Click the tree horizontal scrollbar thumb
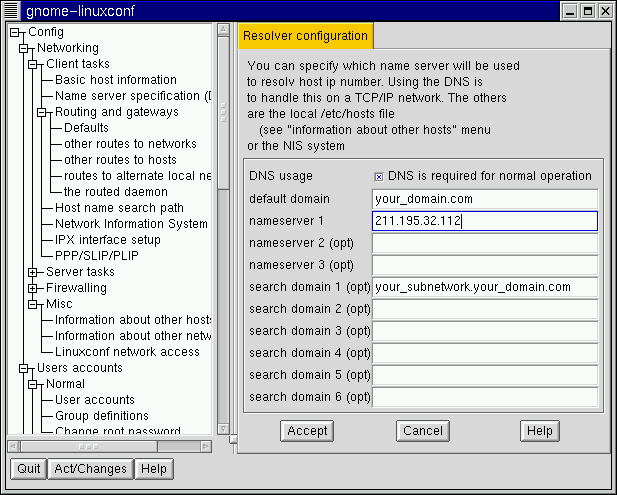 tap(88, 445)
